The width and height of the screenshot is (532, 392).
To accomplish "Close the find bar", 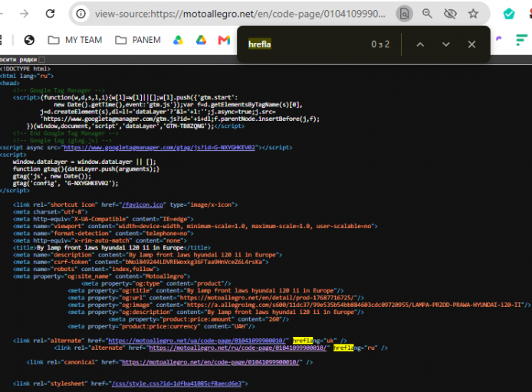I will pos(471,44).
